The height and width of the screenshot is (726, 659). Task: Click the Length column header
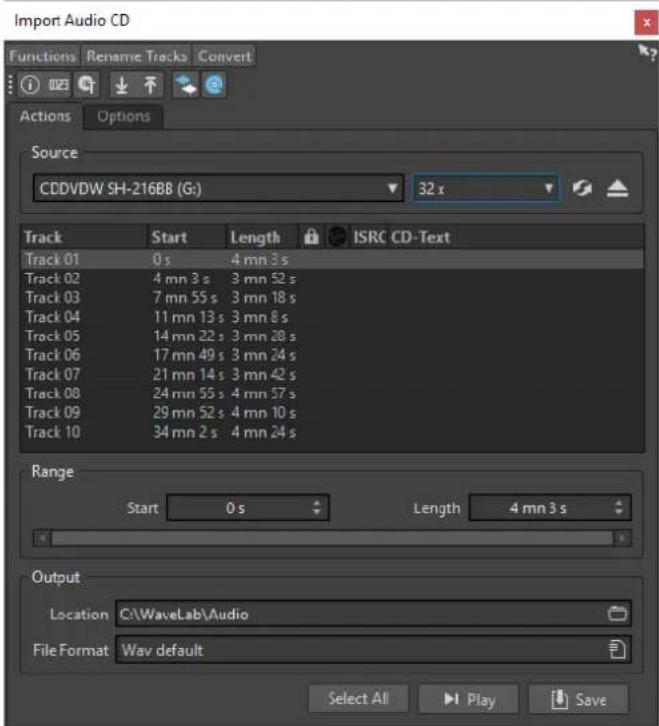tap(262, 237)
